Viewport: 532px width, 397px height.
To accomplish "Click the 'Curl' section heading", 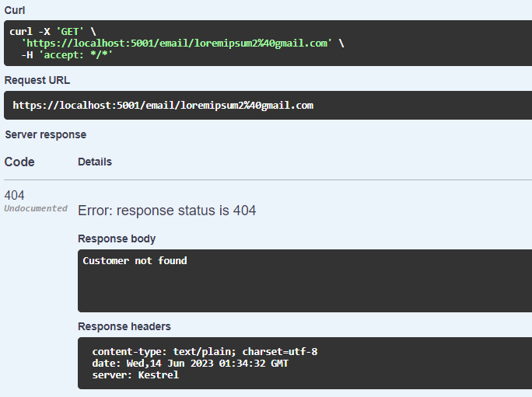I will 15,10.
